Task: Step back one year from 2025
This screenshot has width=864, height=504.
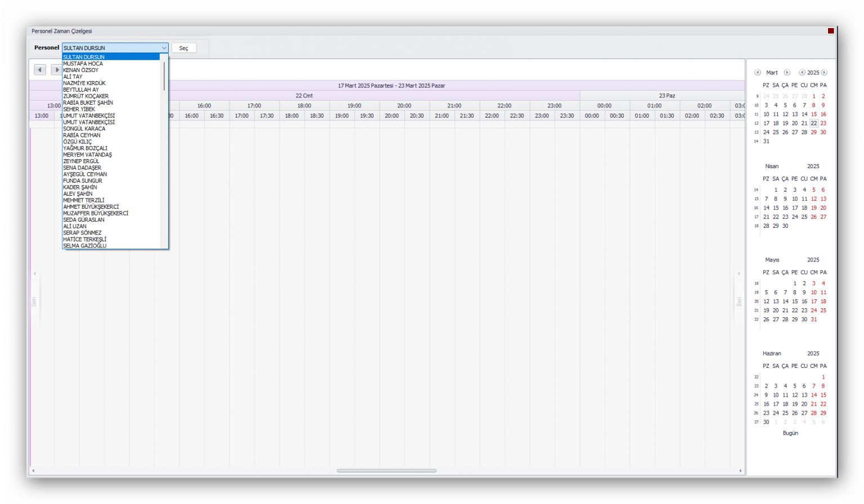Action: 802,73
